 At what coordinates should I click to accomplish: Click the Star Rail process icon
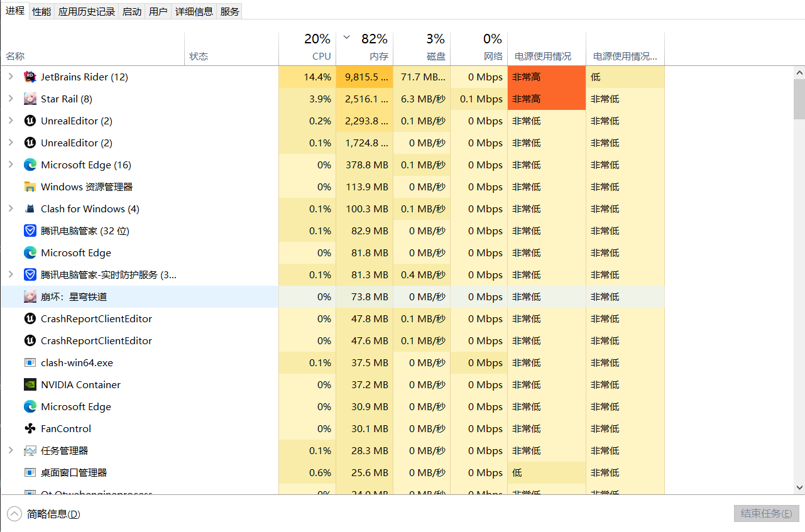(x=30, y=99)
